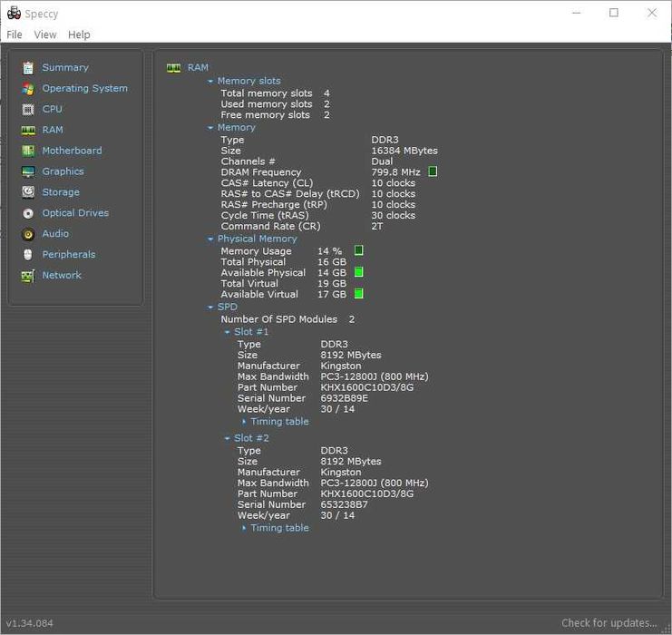The width and height of the screenshot is (672, 635).
Task: Click Slot #2 Max Bandwidth PC3-12800J value
Action: tap(375, 484)
